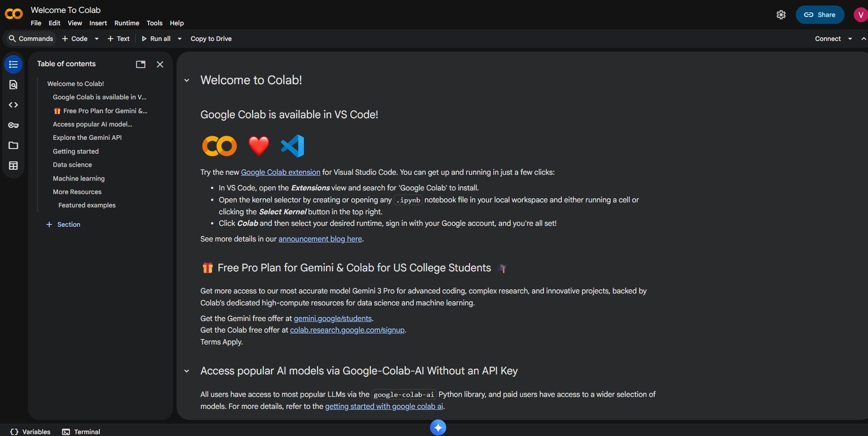This screenshot has width=868, height=436.
Task: Follow the Google Colab extension link
Action: (x=280, y=172)
